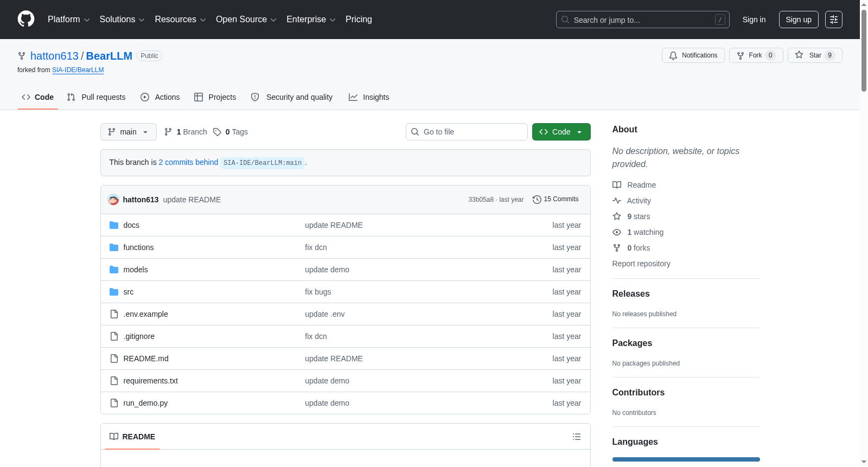Click the Report repository link
The image size is (868, 467).
(x=641, y=264)
